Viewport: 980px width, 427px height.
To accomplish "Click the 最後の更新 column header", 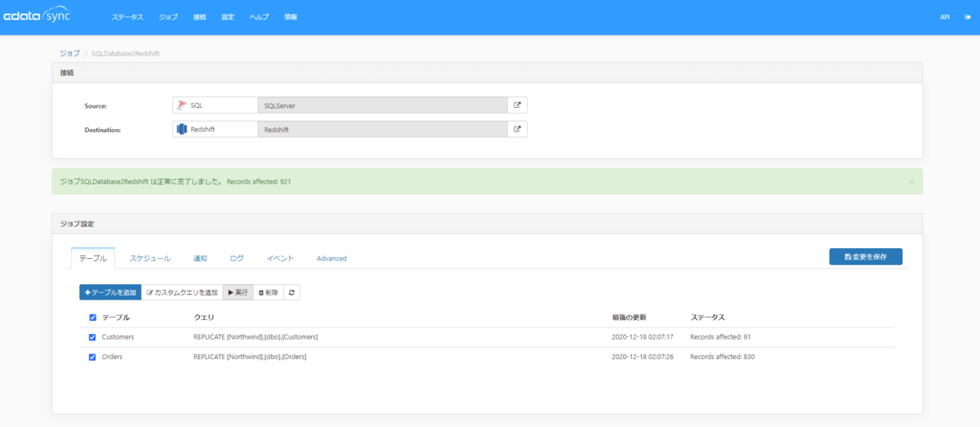I will [629, 318].
